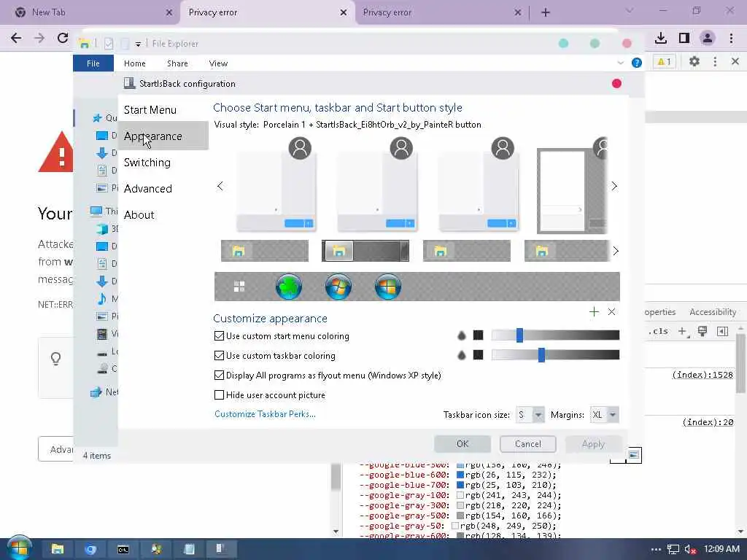Click DevTools .cls toggle
Viewport: 747px width, 560px height.
pos(658,332)
